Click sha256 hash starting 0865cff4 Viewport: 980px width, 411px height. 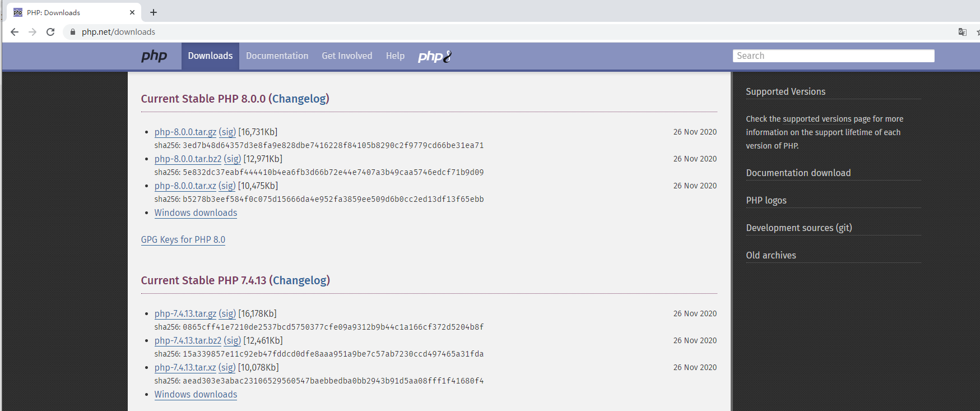click(333, 327)
